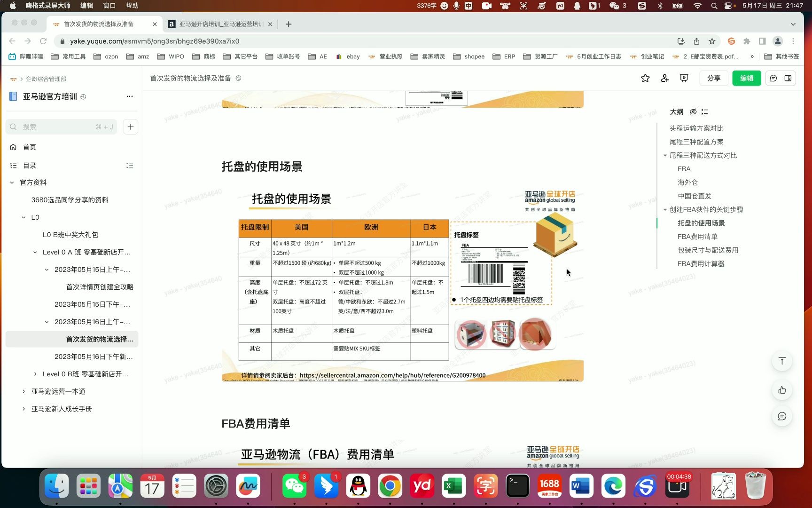Go to 包装尺寸与配送费用 outline entry
This screenshot has height=508, width=812.
coord(708,250)
